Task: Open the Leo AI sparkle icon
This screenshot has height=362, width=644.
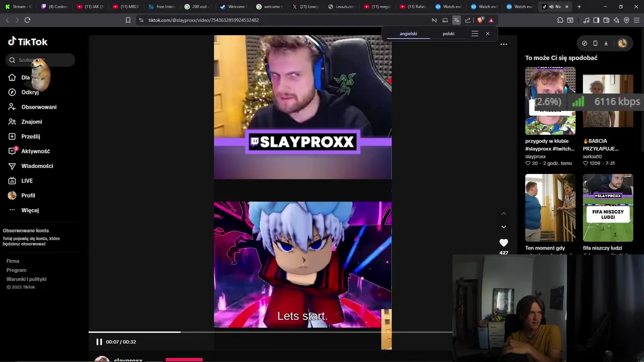Action: click(616, 20)
